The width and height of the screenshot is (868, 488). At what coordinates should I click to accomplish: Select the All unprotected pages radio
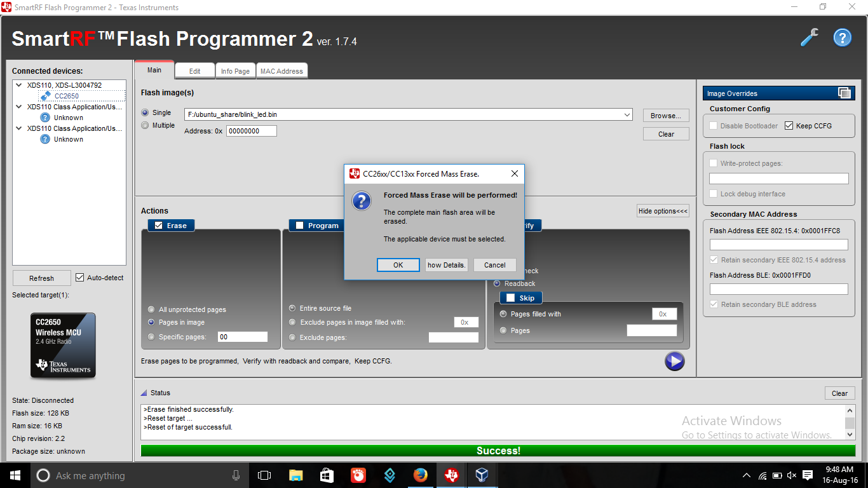pyautogui.click(x=151, y=309)
